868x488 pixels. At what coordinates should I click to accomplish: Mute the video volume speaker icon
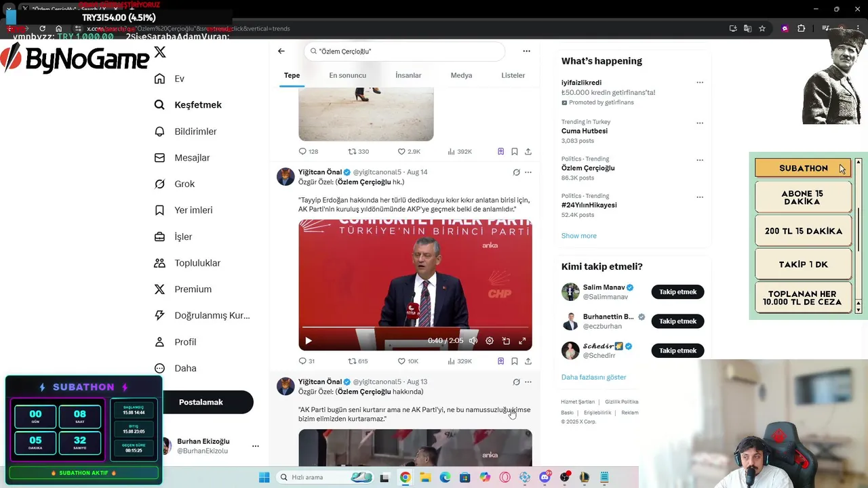(473, 341)
